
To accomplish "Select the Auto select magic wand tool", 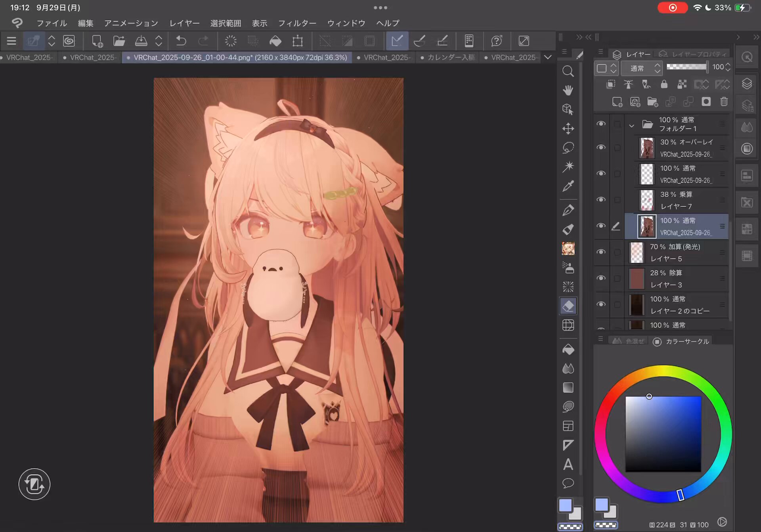I will tap(568, 166).
